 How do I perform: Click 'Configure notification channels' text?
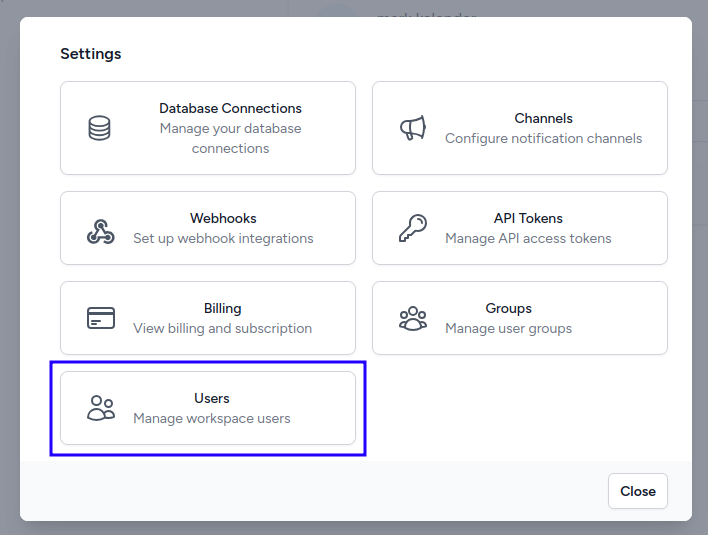click(x=543, y=138)
